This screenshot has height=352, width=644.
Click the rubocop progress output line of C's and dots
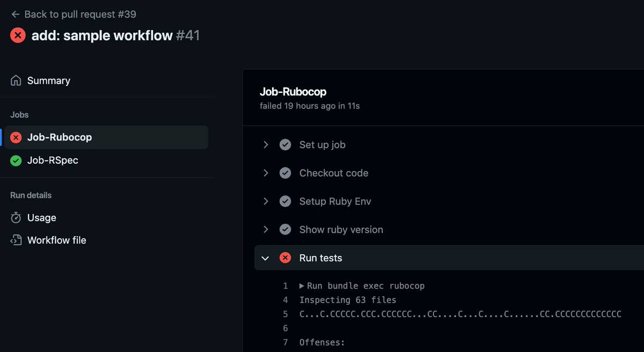pos(460,314)
